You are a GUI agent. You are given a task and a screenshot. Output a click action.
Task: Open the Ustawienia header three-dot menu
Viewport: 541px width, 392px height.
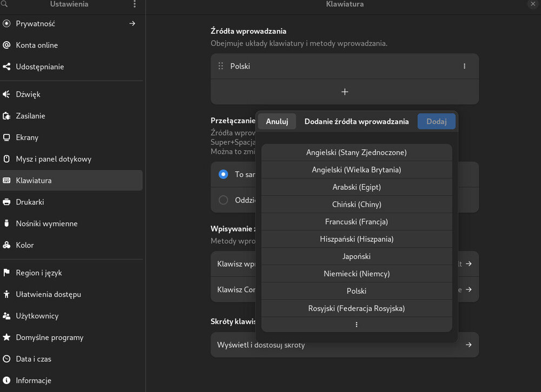point(135,4)
